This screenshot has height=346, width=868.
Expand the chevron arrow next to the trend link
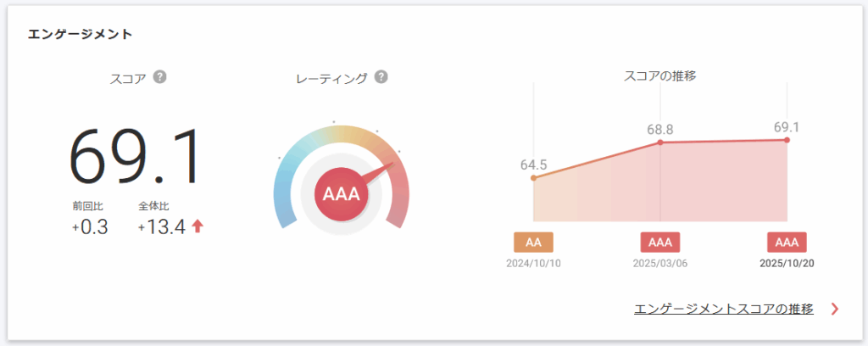pyautogui.click(x=835, y=309)
